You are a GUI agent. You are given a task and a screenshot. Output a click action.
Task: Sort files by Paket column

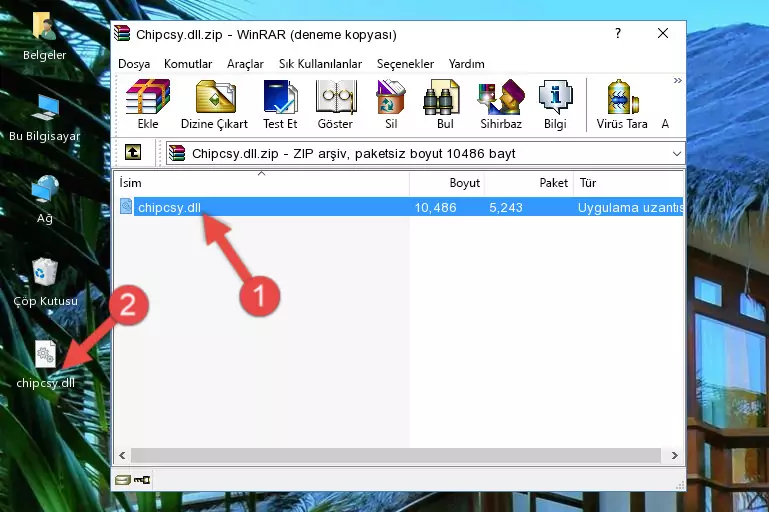click(529, 183)
